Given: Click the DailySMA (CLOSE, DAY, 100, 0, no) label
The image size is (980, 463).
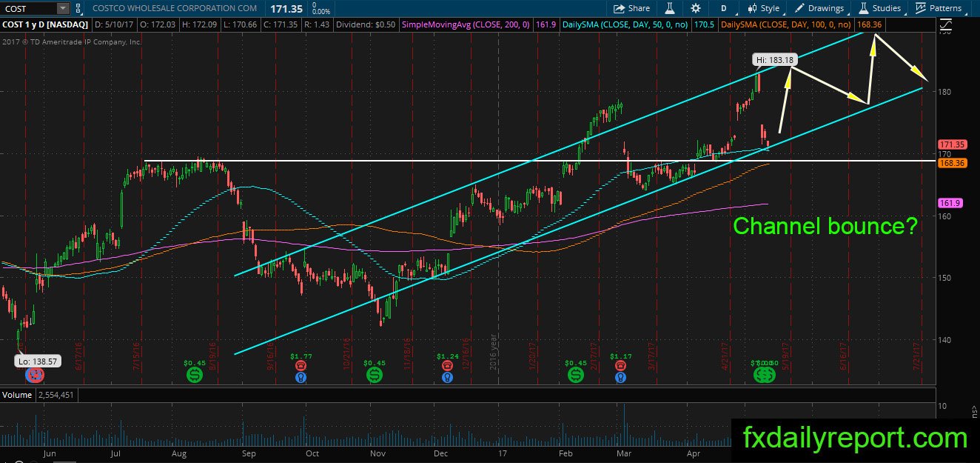Looking at the screenshot, I should (785, 24).
